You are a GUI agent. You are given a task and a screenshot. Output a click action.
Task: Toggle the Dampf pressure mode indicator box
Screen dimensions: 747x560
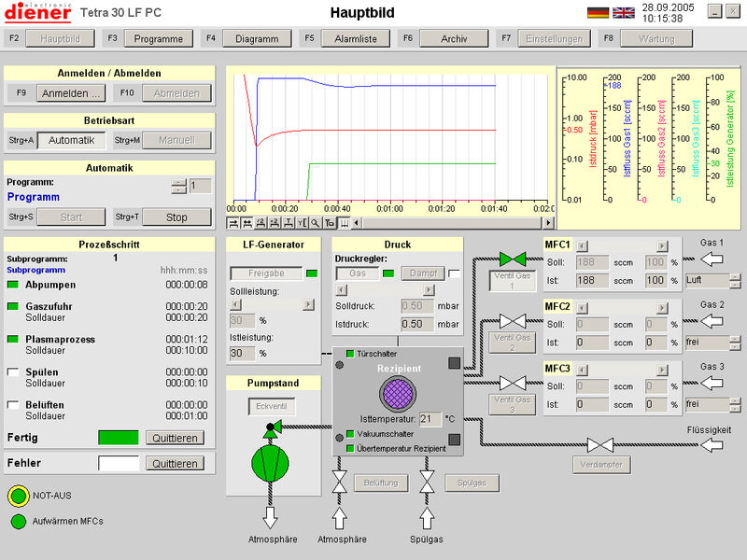(454, 273)
